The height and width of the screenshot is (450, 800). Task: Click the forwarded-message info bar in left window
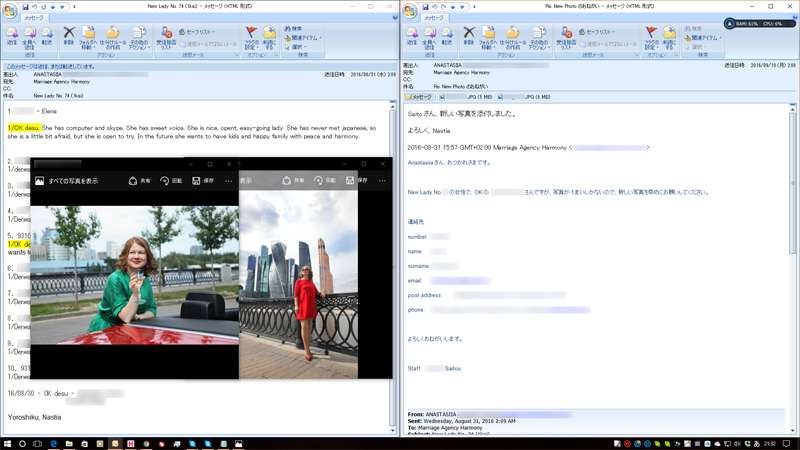200,66
